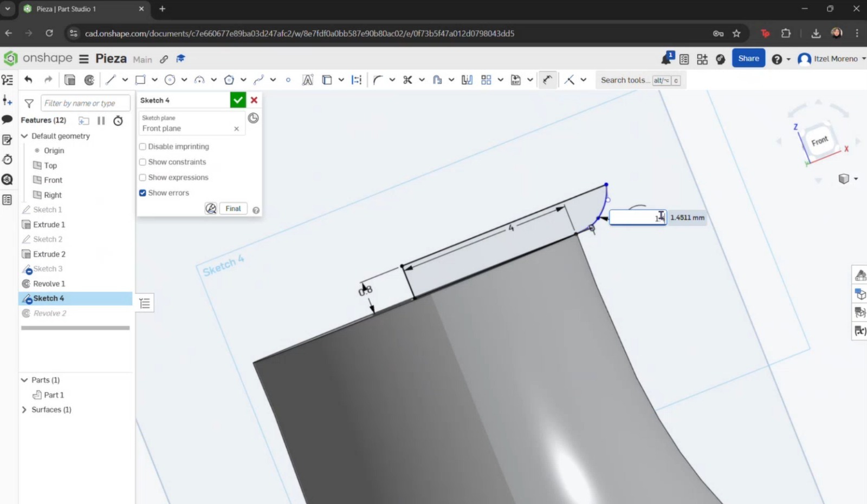Collapse the Default geometry tree node
The image size is (867, 504).
[x=24, y=136]
